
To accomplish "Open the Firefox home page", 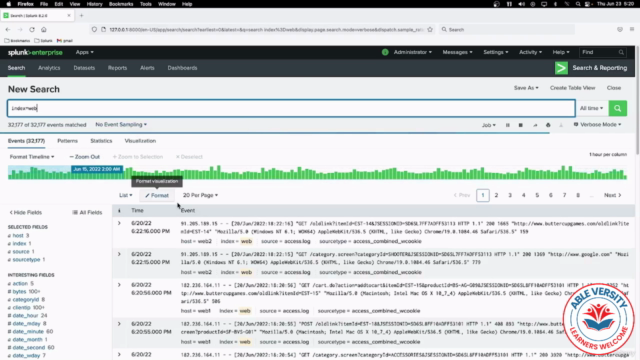I will 44,29.
